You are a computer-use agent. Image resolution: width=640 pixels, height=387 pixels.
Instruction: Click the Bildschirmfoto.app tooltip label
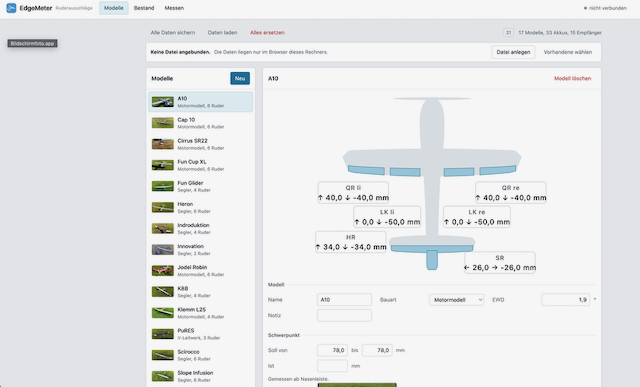click(x=32, y=43)
